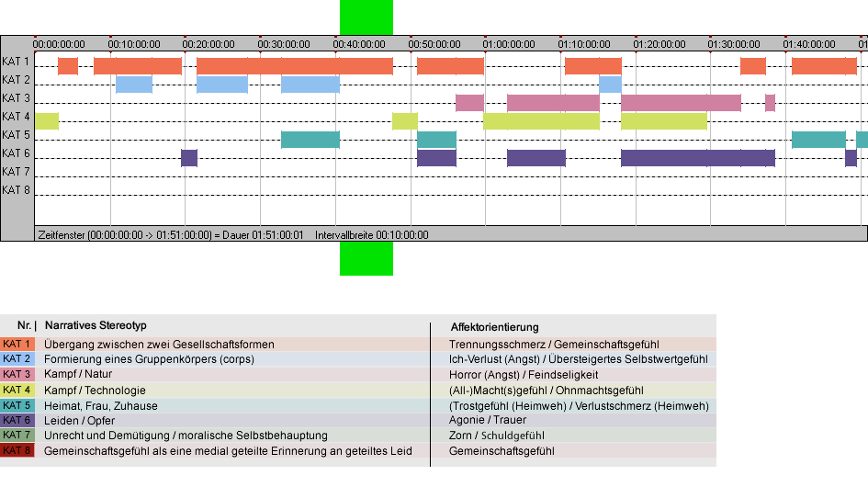Select the KAT 4 timeline row label
Screen dimensions: 868x487
point(16,117)
